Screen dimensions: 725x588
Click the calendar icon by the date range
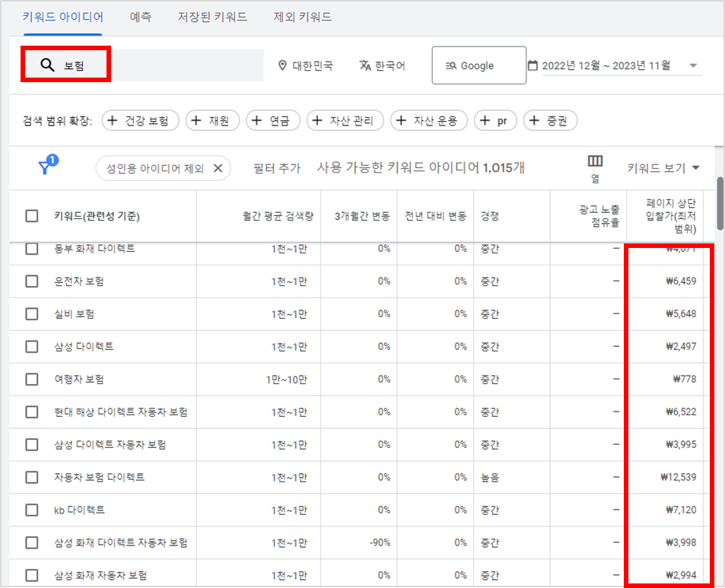[533, 65]
